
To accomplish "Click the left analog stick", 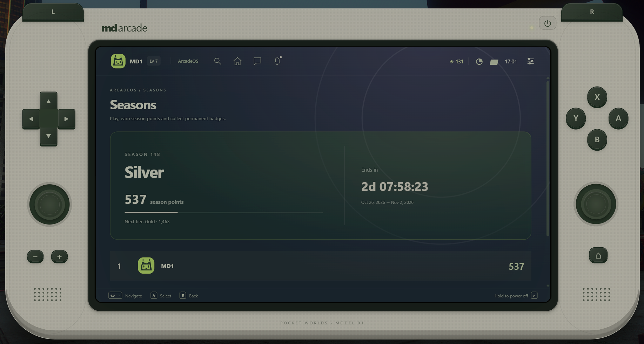I will 49,205.
